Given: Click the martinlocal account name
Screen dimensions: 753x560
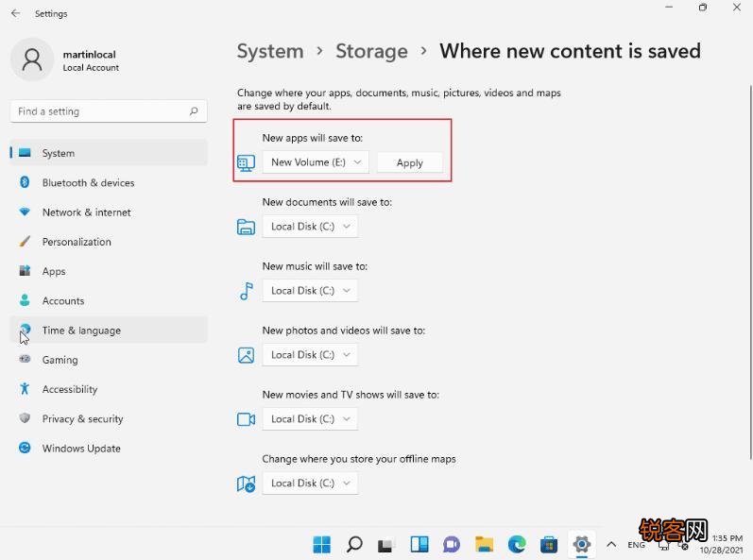Looking at the screenshot, I should (90, 54).
